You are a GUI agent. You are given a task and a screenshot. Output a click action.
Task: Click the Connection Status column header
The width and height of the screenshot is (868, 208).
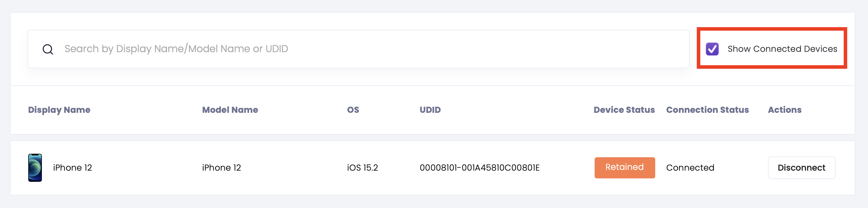click(x=707, y=110)
